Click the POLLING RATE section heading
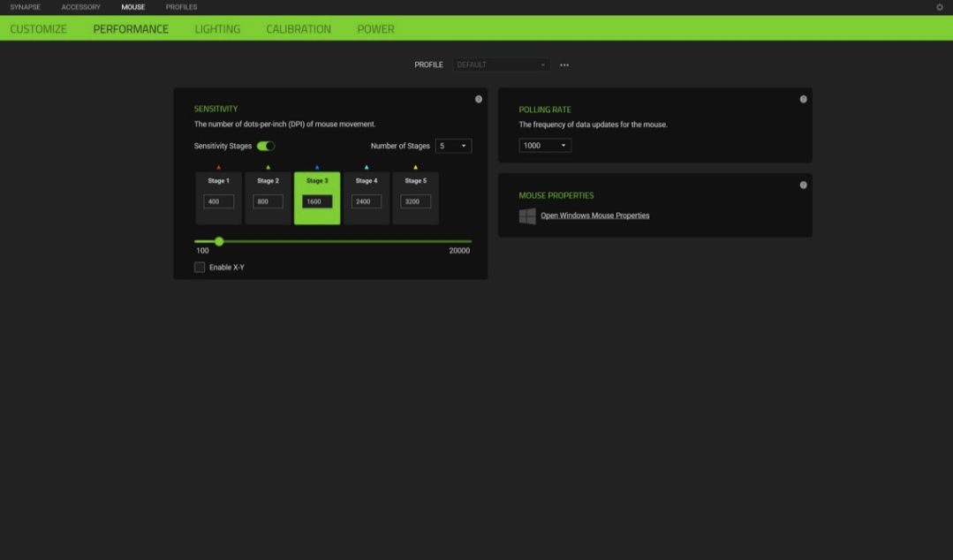Image resolution: width=953 pixels, height=560 pixels. [545, 110]
